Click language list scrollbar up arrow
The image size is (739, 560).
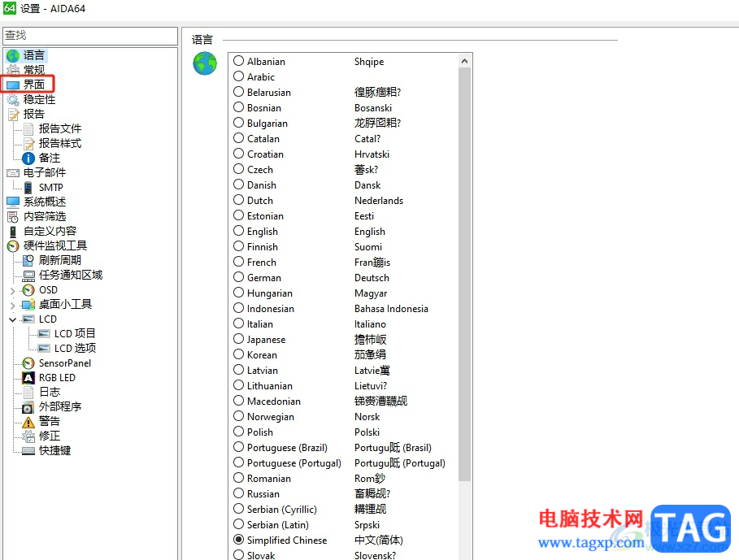pyautogui.click(x=465, y=61)
